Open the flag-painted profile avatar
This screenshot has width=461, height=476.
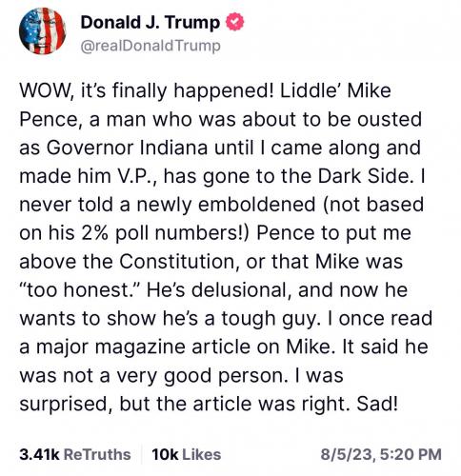[x=42, y=31]
